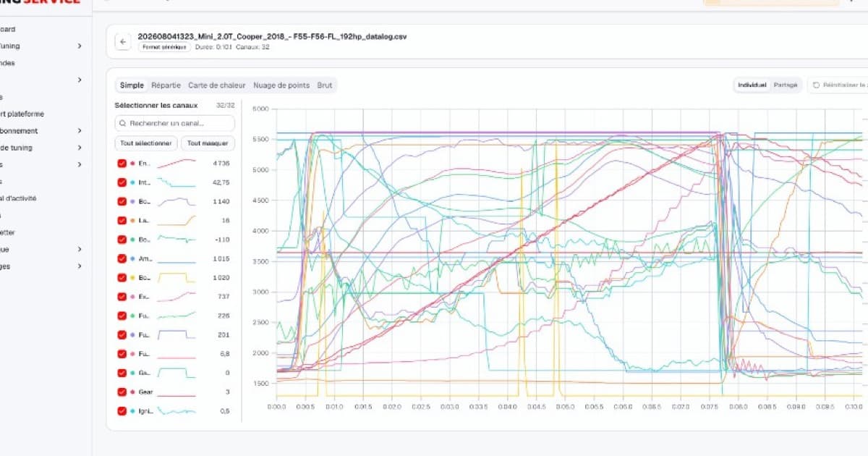Viewport: 868px width, 456px height.
Task: Expand the 'bonnement' sidebar chevron
Action: click(80, 131)
